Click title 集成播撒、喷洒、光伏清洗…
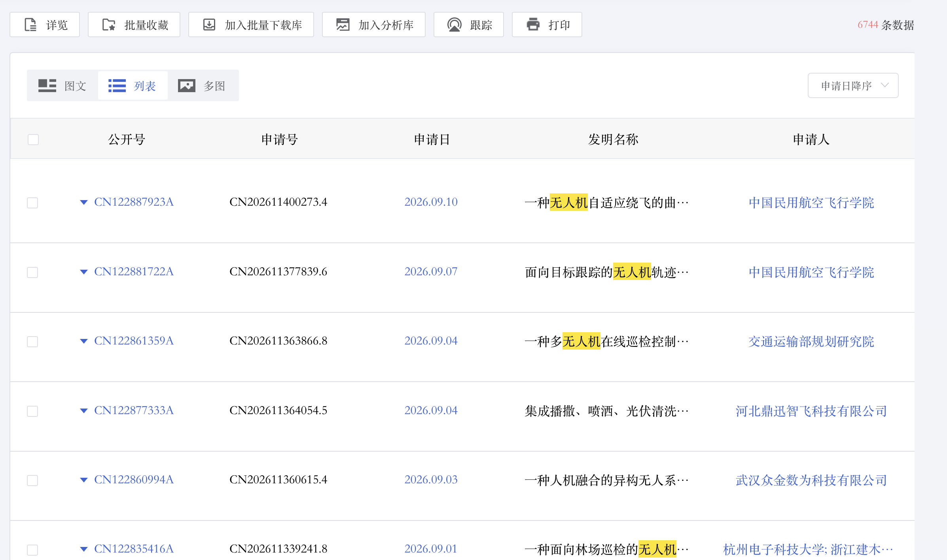The image size is (947, 560). pos(606,411)
